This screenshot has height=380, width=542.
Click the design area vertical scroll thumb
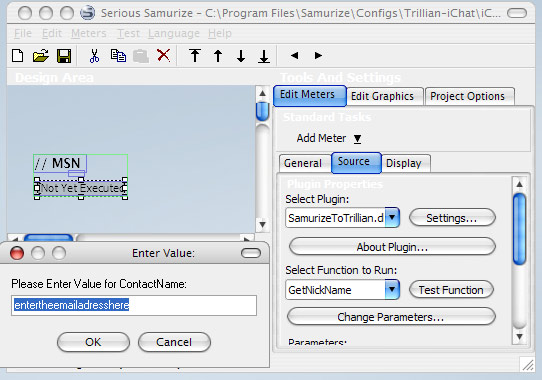(262, 111)
